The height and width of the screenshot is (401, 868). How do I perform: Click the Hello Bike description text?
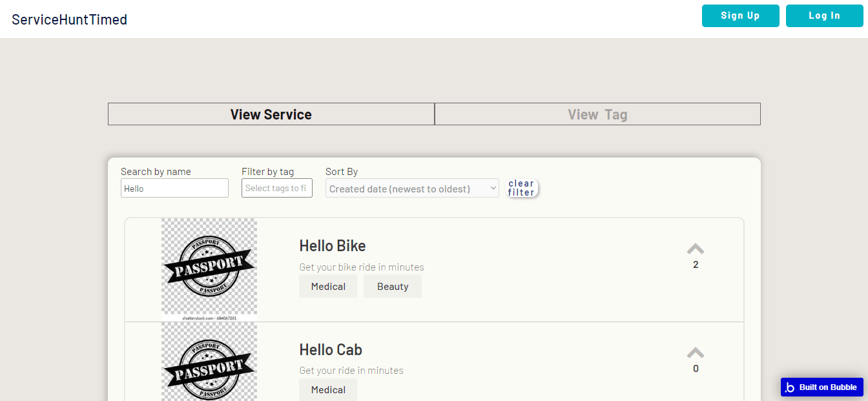point(361,267)
